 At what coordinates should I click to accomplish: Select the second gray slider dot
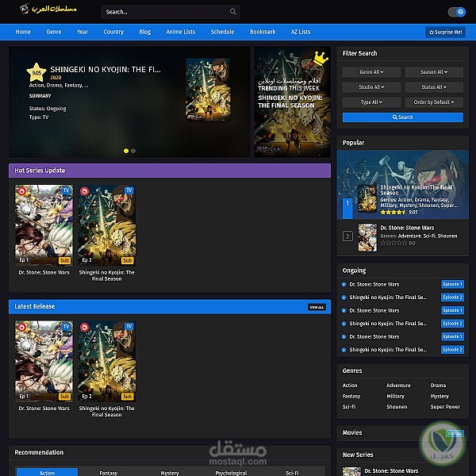[x=133, y=151]
